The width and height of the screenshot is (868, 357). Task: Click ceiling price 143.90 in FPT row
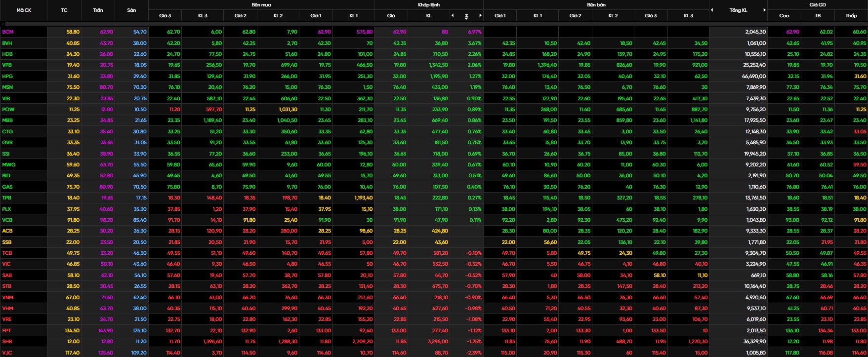(106, 330)
